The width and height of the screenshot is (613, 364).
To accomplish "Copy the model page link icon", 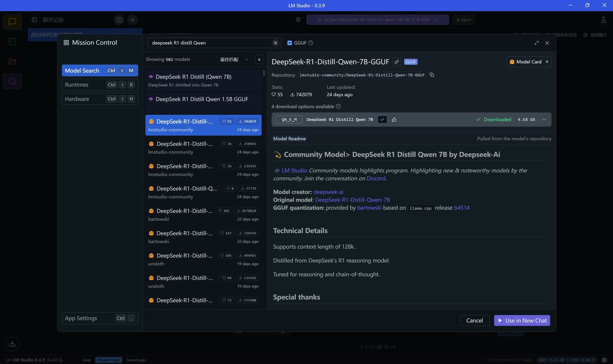I will (x=397, y=62).
